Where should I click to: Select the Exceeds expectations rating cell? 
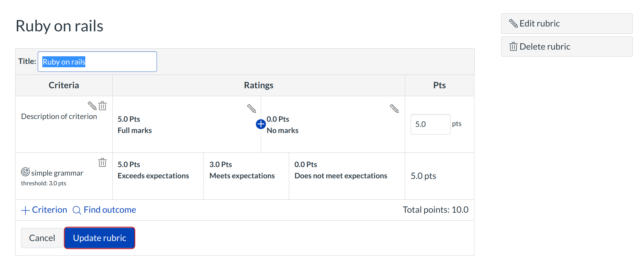[x=158, y=176]
